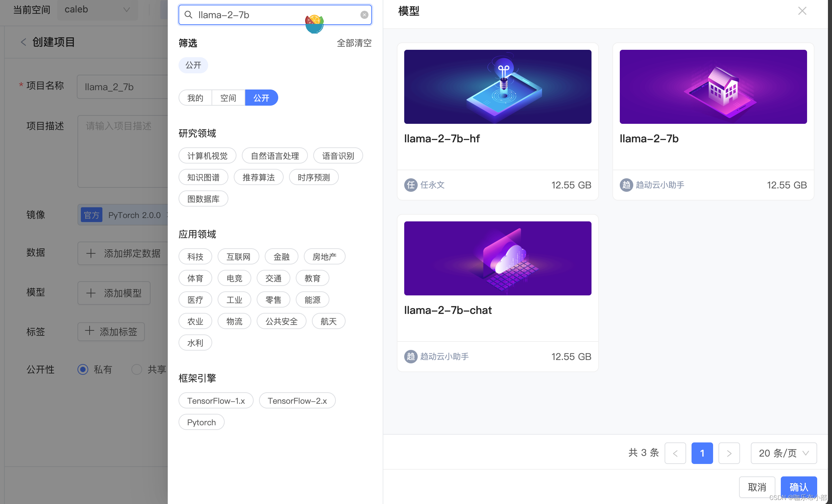Open the caleb workspace dropdown
Screen dimensions: 832x504
pos(97,9)
